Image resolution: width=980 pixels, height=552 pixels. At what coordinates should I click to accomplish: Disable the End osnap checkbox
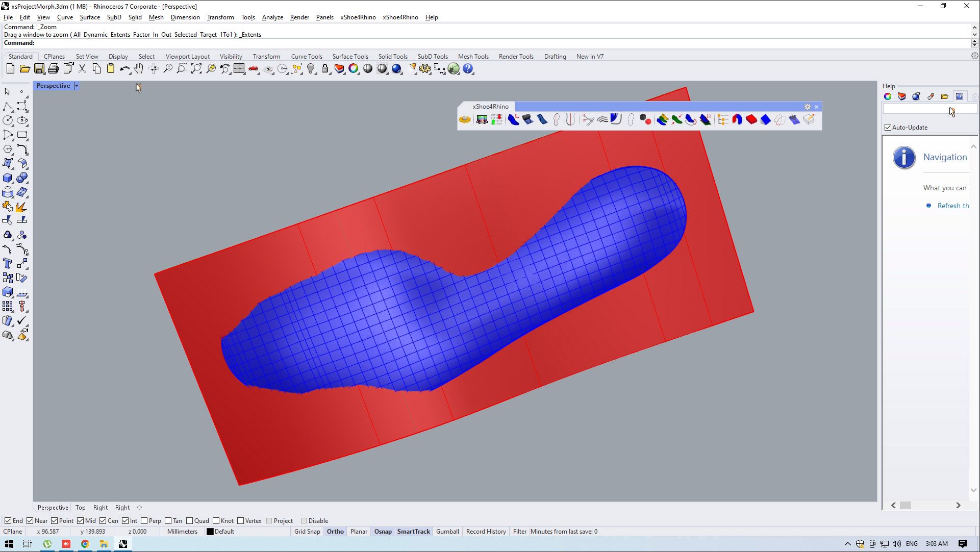(8, 521)
